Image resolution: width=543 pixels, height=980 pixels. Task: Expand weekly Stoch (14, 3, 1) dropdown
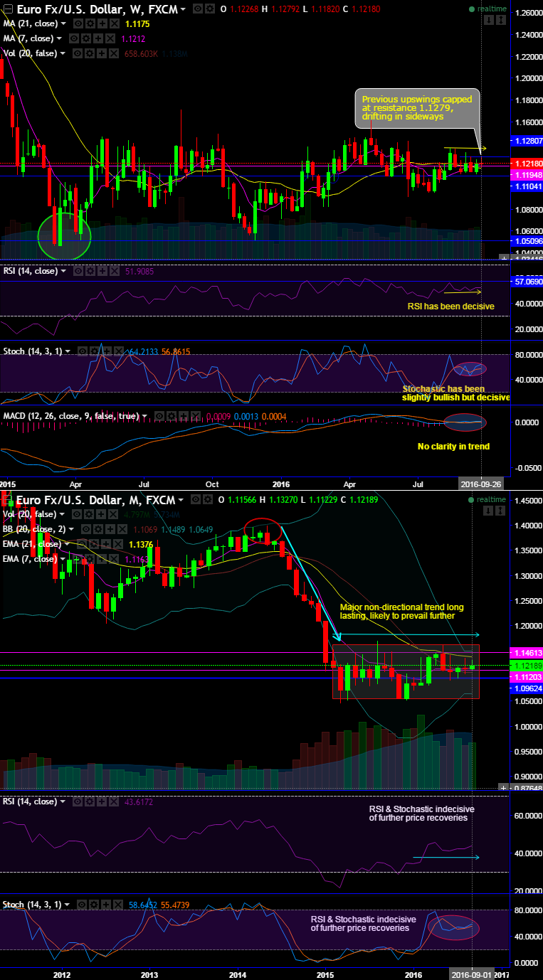click(x=68, y=351)
